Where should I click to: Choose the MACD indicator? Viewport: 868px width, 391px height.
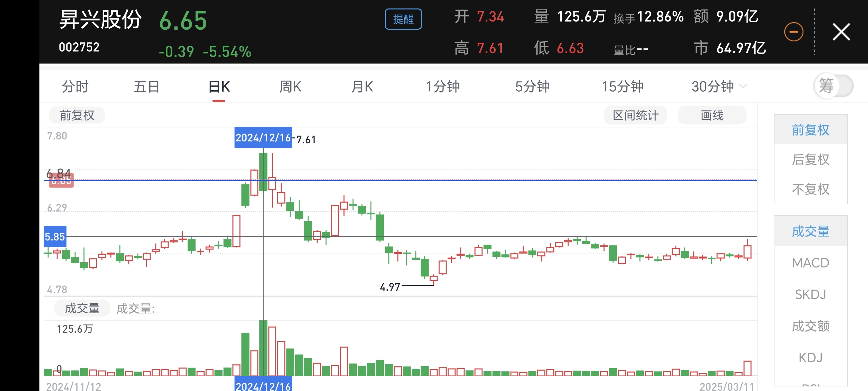click(810, 263)
